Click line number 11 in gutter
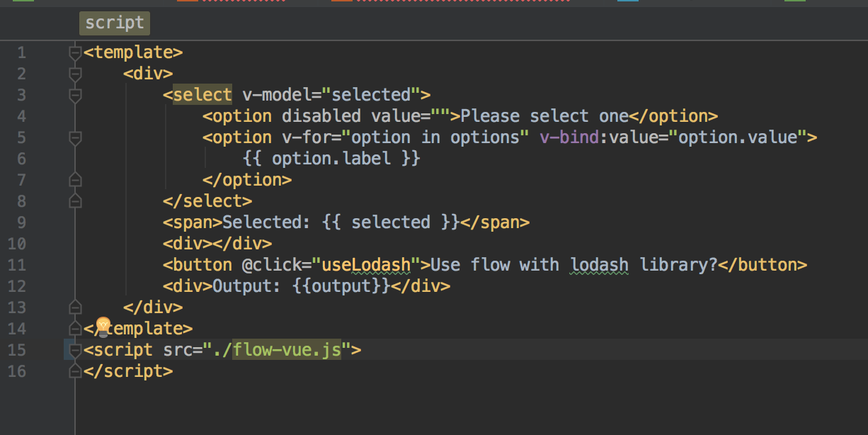Viewport: 868px width, 435px height. (16, 265)
